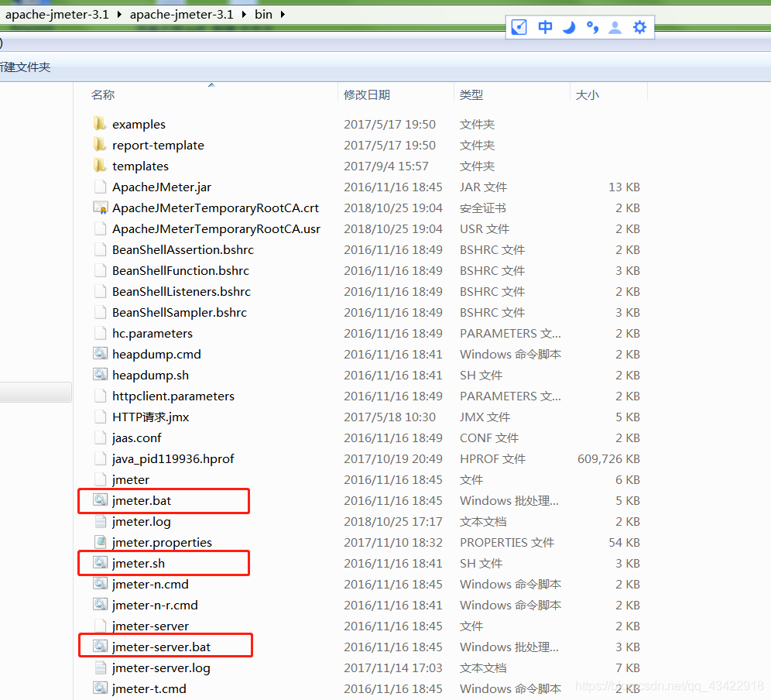
Task: Expand the breadcrumb arrow after bin
Action: coord(283,14)
